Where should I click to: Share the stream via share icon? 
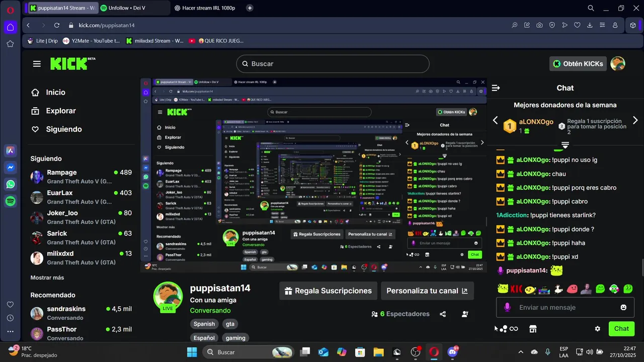point(443,314)
